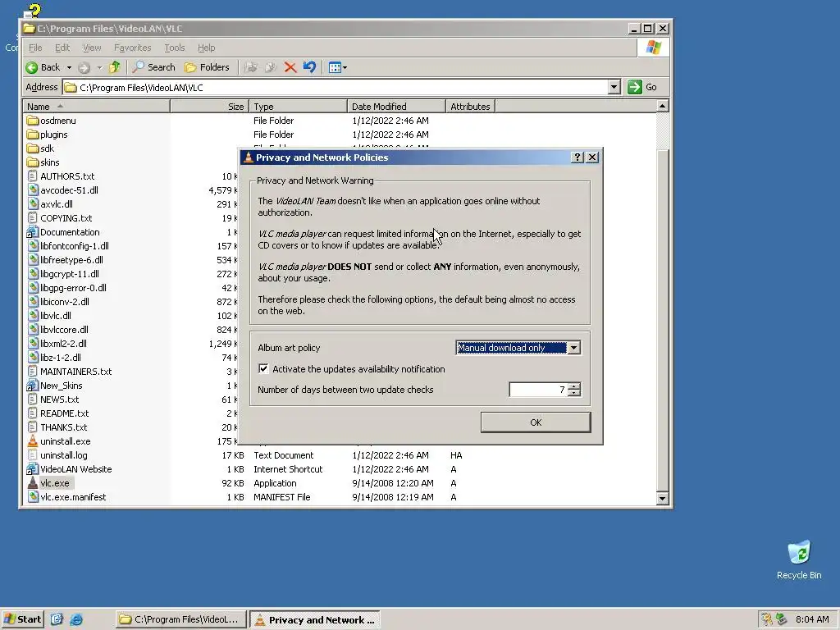
Task: Select the libvlccore.dll file
Action: click(64, 330)
